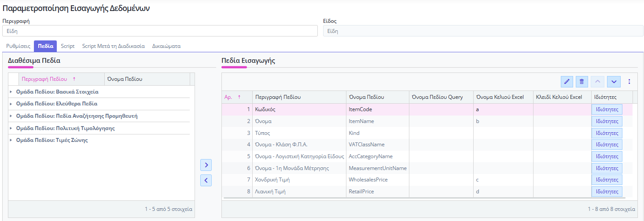Select the Χονδρική Τιμή row
The image size is (644, 221).
[x=299, y=180]
